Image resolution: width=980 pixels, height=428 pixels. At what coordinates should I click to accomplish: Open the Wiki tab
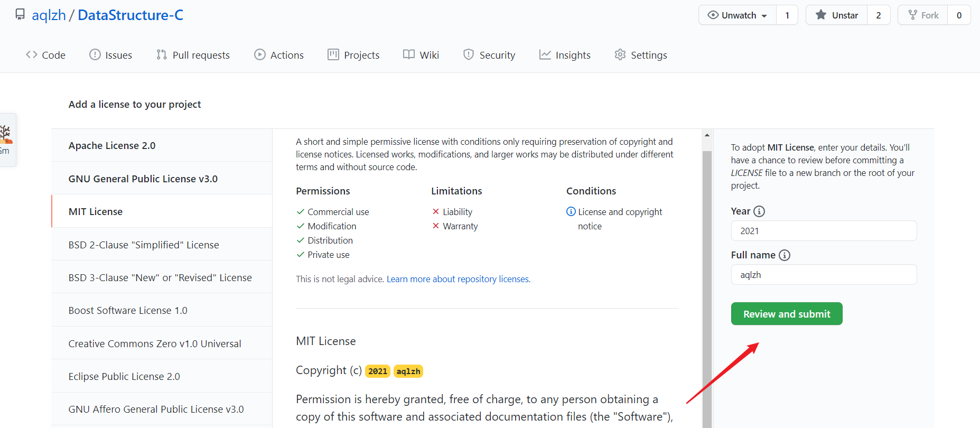pyautogui.click(x=421, y=55)
